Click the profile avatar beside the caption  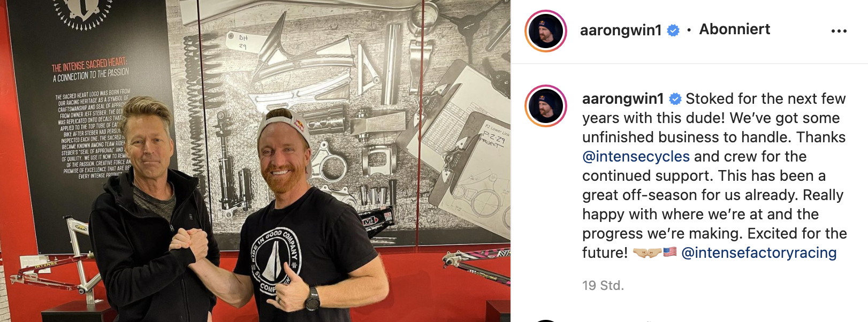(x=546, y=105)
